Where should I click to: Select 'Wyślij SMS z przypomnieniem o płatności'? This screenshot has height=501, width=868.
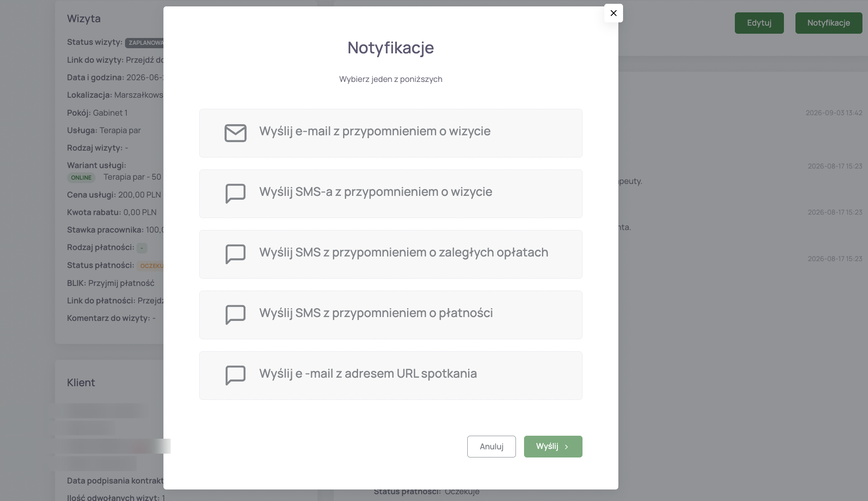pyautogui.click(x=391, y=315)
